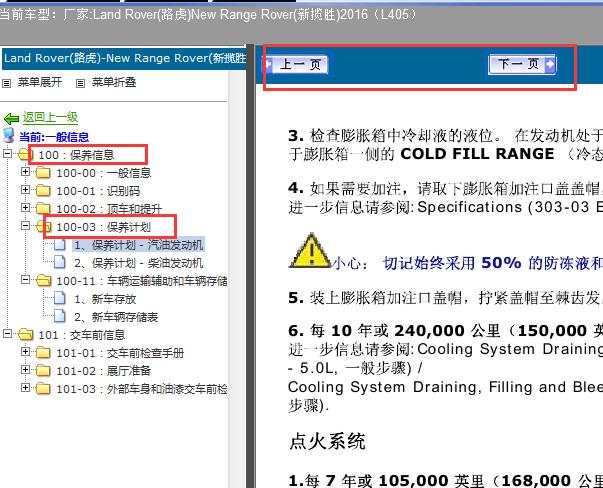Image resolution: width=603 pixels, height=488 pixels.
Task: Collapse the 100-11 车辆运输辅助 node
Action: tap(25, 280)
